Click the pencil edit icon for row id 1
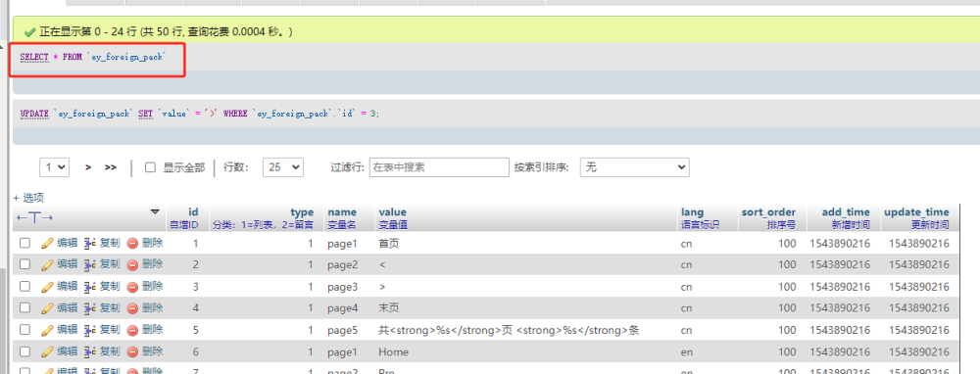The width and height of the screenshot is (980, 374). pyautogui.click(x=47, y=244)
